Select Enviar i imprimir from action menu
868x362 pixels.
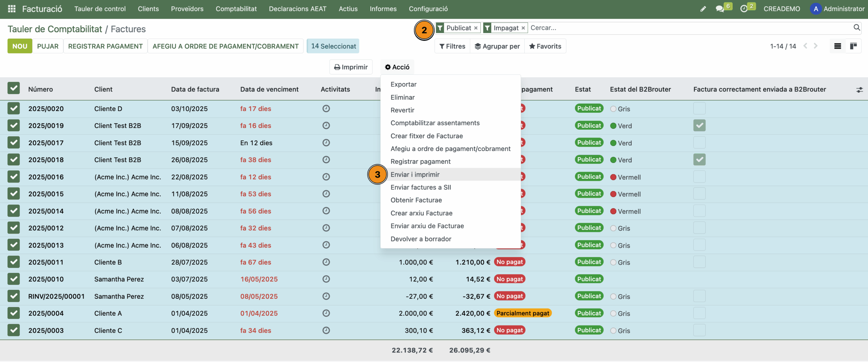[415, 174]
